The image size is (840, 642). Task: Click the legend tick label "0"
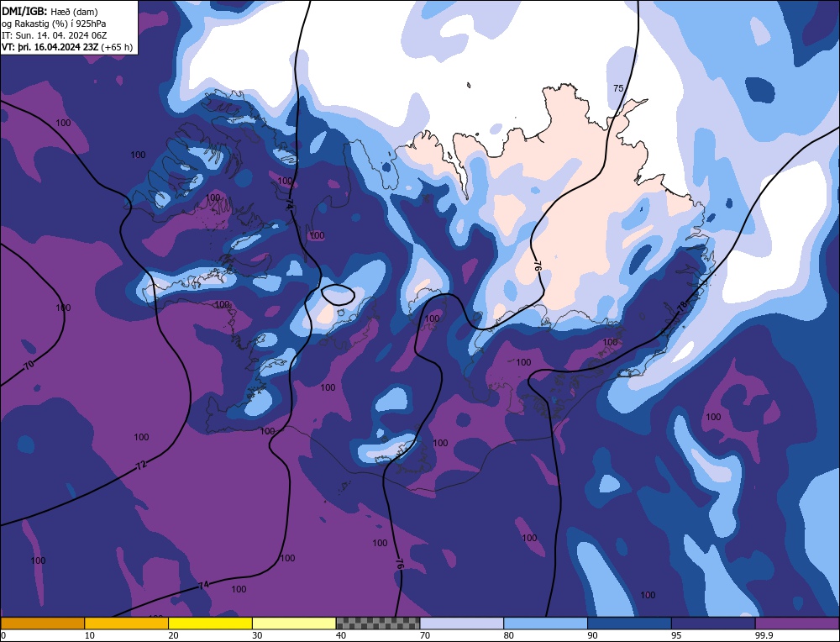pyautogui.click(x=3, y=635)
